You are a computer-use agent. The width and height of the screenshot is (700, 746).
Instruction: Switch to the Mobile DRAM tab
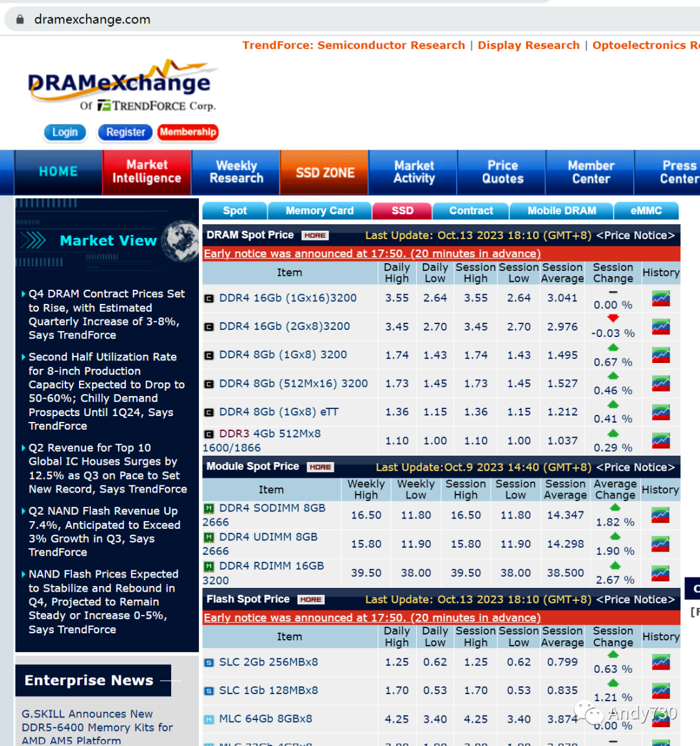[x=561, y=211]
